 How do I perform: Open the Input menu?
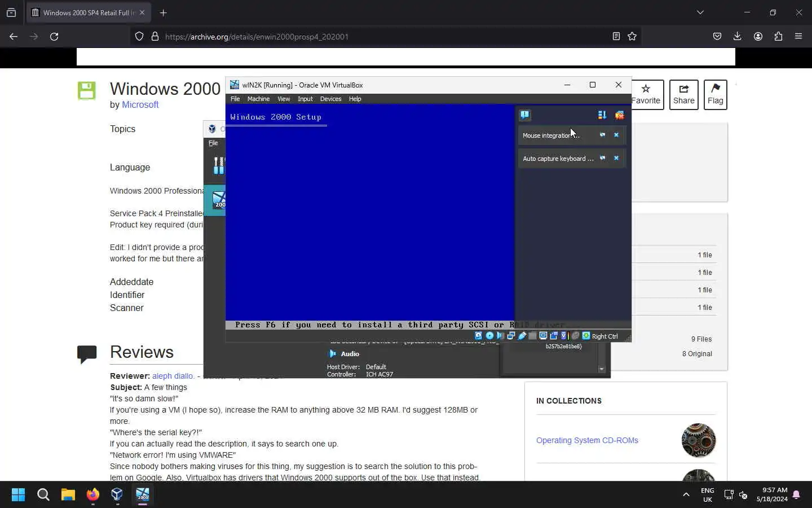(x=305, y=99)
